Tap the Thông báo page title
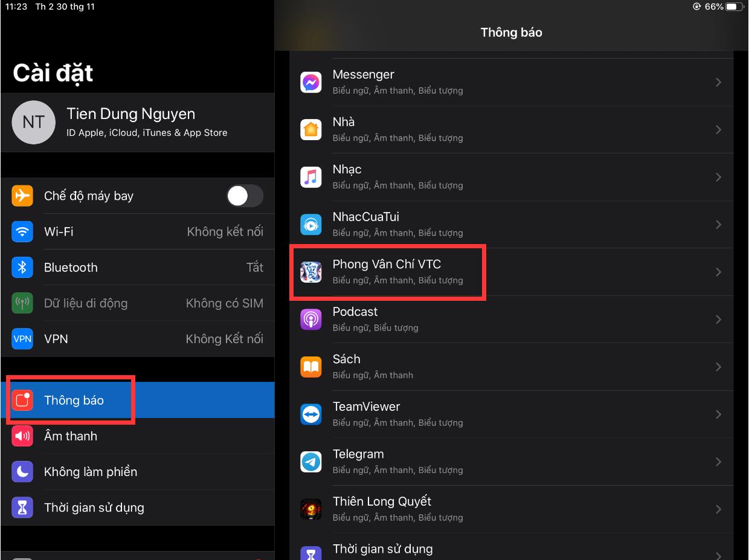 (511, 33)
